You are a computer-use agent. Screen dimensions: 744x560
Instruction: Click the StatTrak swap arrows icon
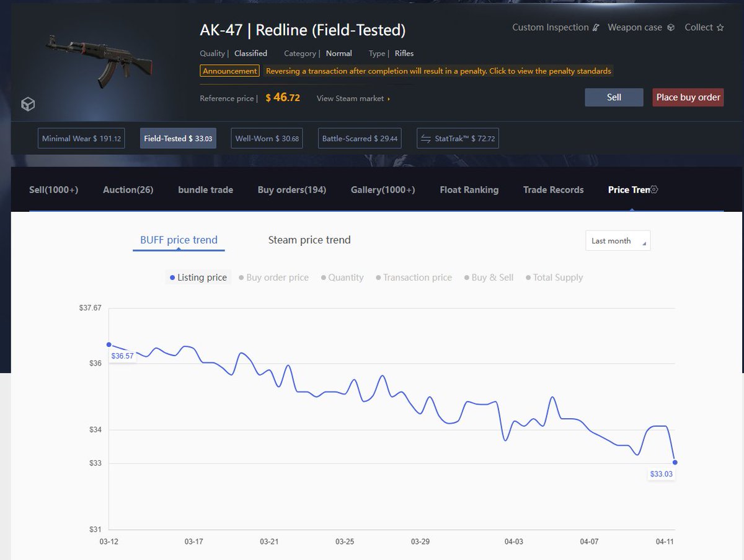(425, 139)
